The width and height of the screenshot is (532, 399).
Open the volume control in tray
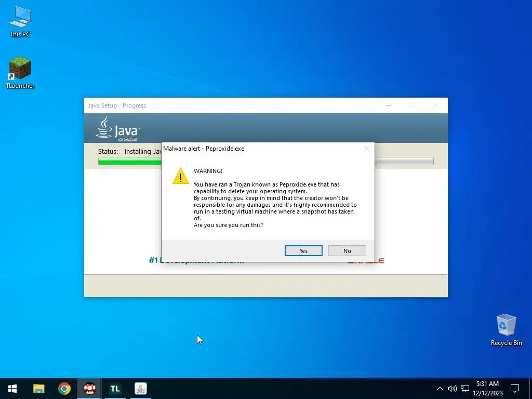pos(453,389)
